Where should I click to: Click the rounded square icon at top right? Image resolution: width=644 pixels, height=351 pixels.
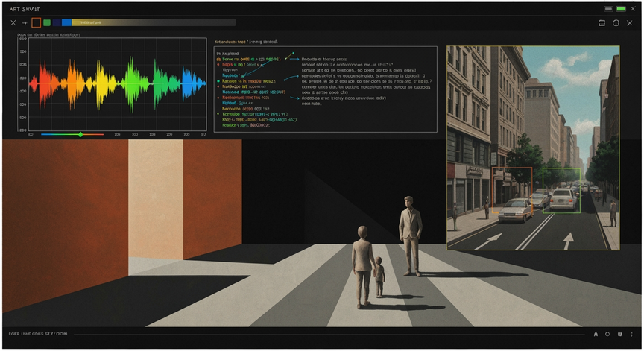(616, 23)
